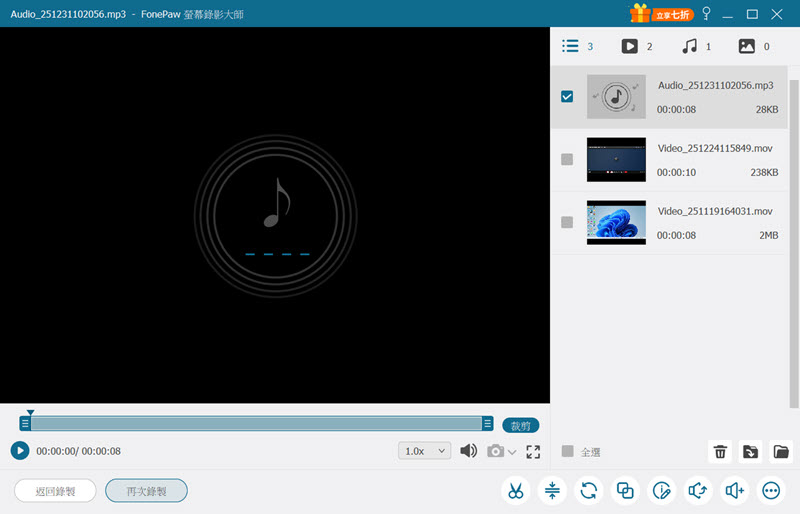The width and height of the screenshot is (800, 514).
Task: Uncheck the Audio_251231102056.mp3 checkbox
Action: click(x=567, y=97)
